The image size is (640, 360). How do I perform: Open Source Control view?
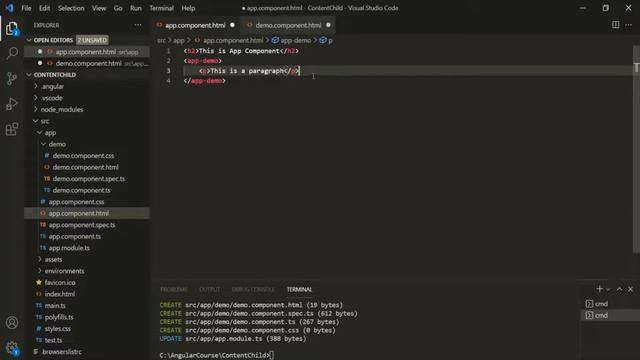point(12,78)
